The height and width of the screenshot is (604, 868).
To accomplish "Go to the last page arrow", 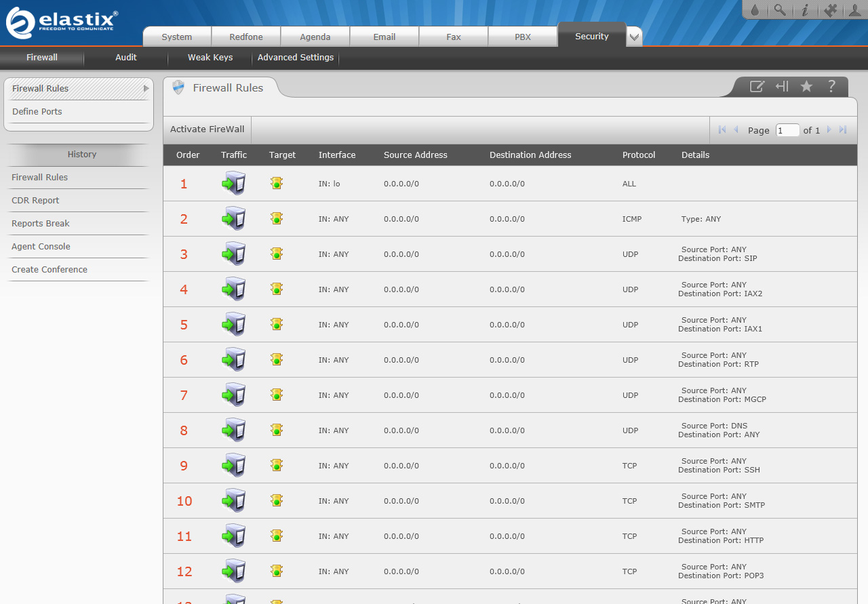I will pos(843,129).
